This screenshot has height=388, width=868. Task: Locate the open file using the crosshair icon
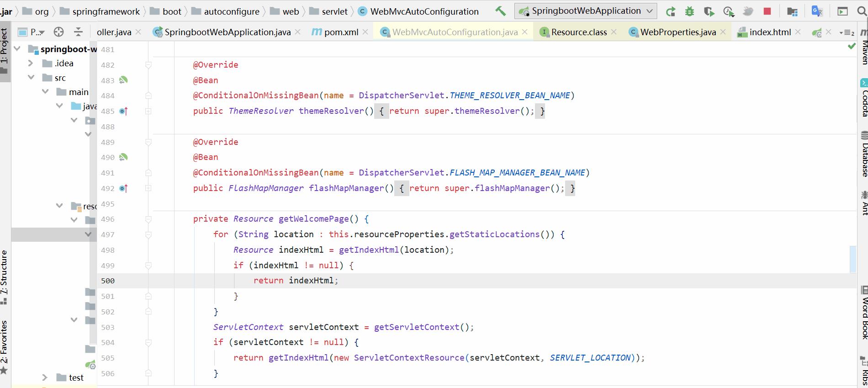[58, 32]
